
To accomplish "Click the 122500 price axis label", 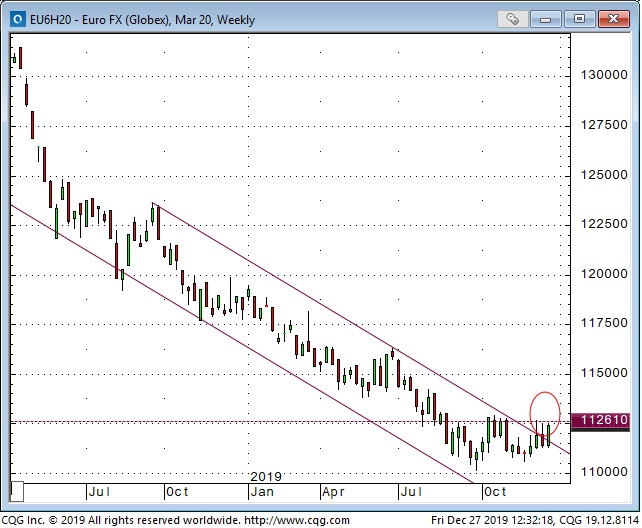I will pyautogui.click(x=604, y=224).
